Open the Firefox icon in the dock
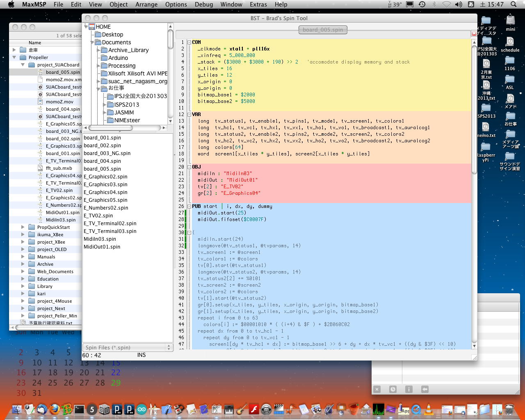525x420 pixels. click(x=54, y=409)
